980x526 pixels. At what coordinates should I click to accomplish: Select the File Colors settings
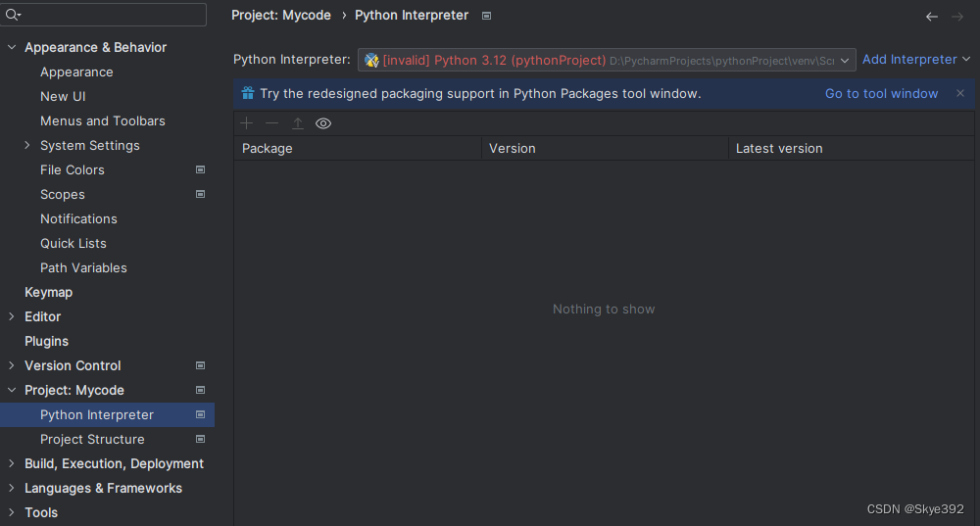(73, 169)
